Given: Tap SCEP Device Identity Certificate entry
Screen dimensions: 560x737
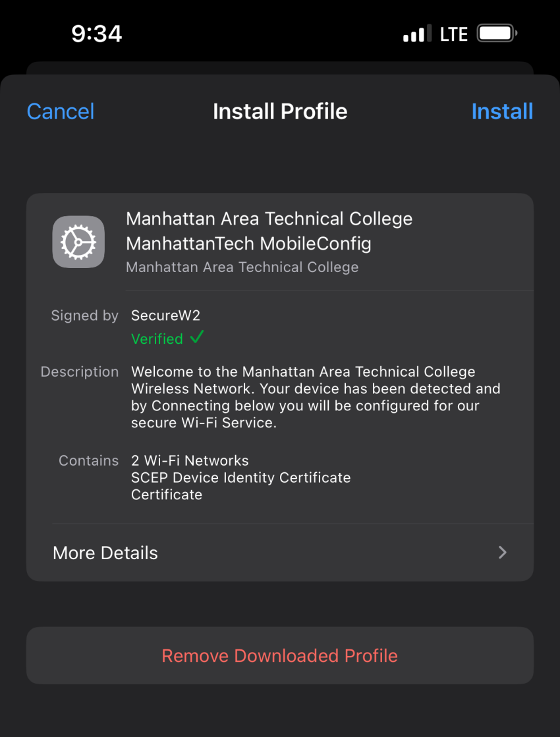Looking at the screenshot, I should pos(240,478).
